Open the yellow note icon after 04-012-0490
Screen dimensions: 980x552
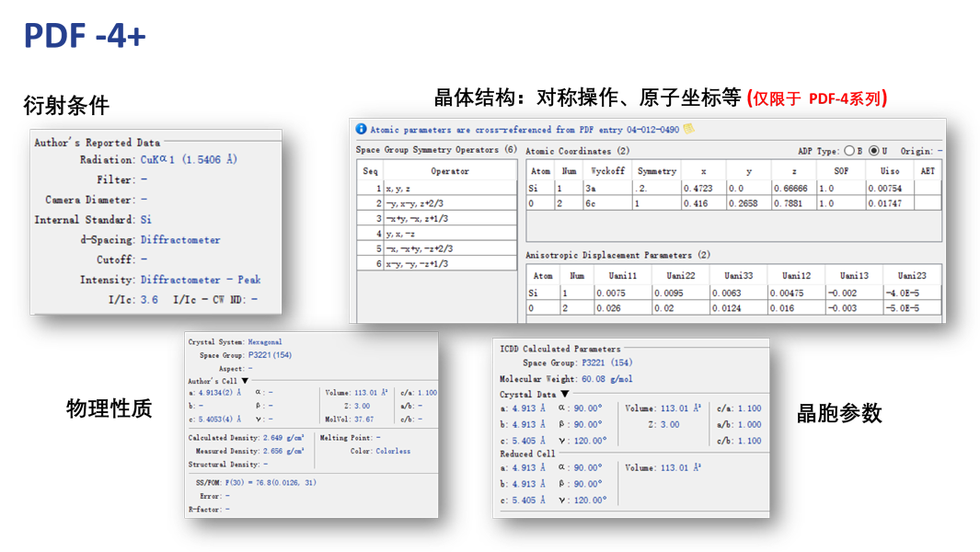(688, 129)
